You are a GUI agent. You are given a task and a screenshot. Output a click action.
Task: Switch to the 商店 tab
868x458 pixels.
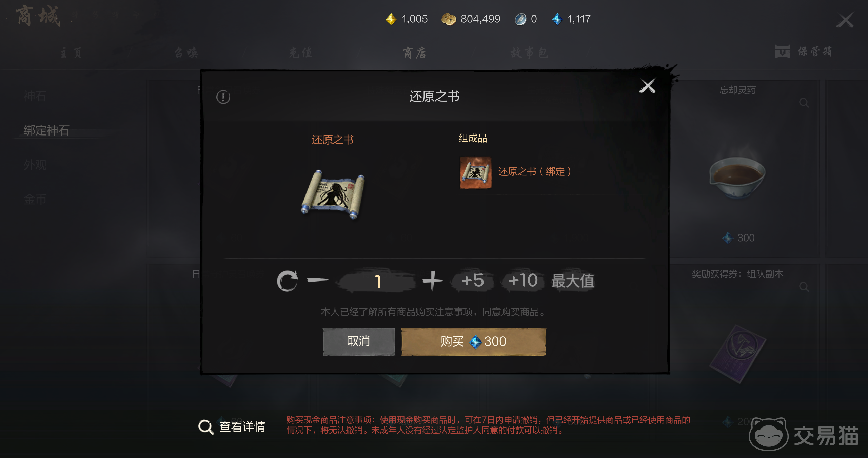(414, 53)
